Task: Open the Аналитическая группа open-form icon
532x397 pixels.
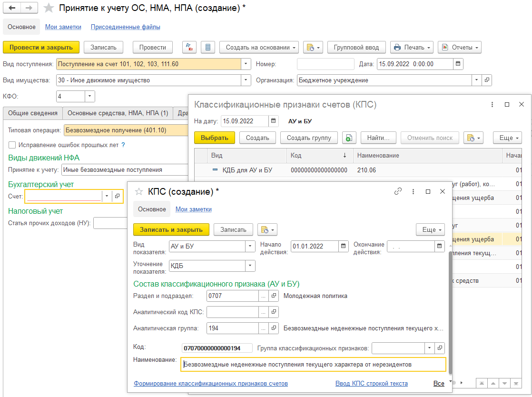Action: coord(274,328)
